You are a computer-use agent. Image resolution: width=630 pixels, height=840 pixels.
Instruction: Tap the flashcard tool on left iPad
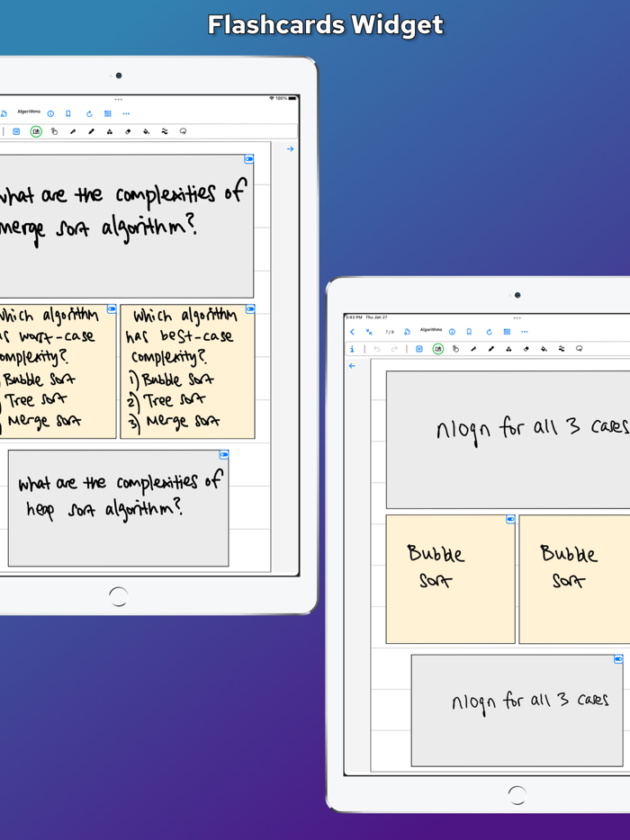click(x=36, y=131)
